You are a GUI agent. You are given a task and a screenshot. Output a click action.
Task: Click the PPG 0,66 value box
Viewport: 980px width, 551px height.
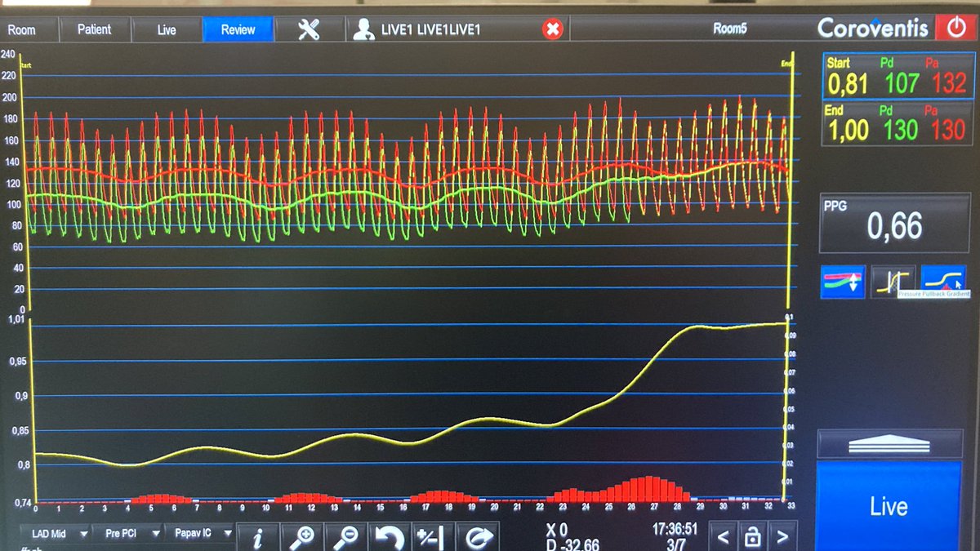[894, 223]
